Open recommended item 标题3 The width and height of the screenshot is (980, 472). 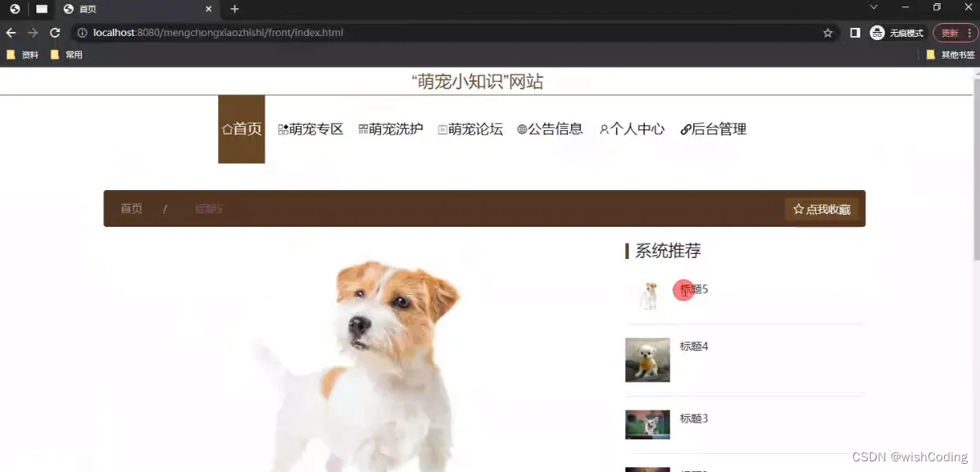point(694,419)
